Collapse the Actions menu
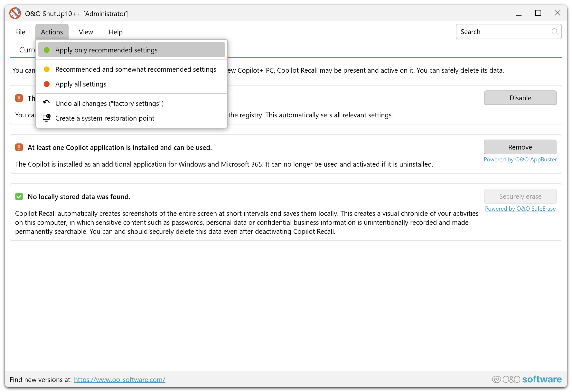The width and height of the screenshot is (572, 392). tap(52, 32)
